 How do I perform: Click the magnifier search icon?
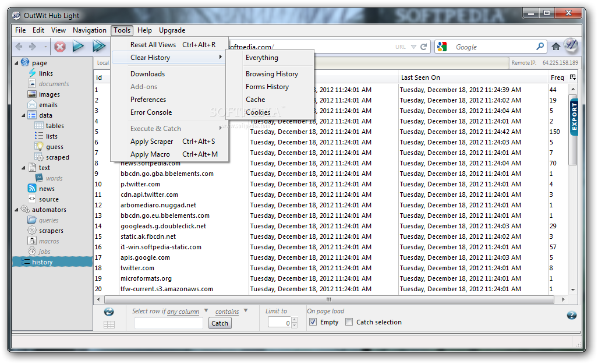point(540,47)
